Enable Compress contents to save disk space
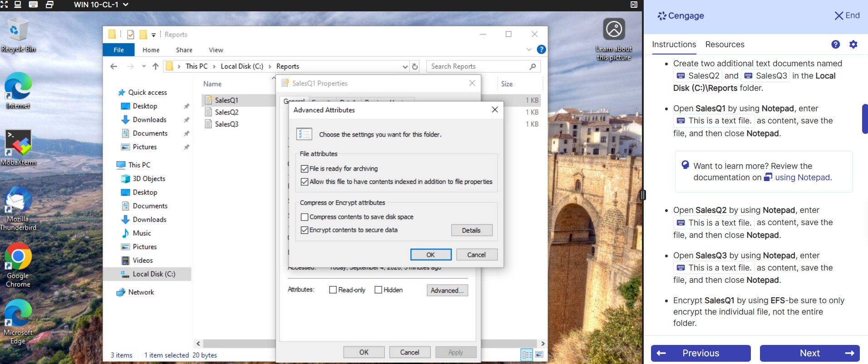Image resolution: width=868 pixels, height=364 pixels. (x=305, y=217)
